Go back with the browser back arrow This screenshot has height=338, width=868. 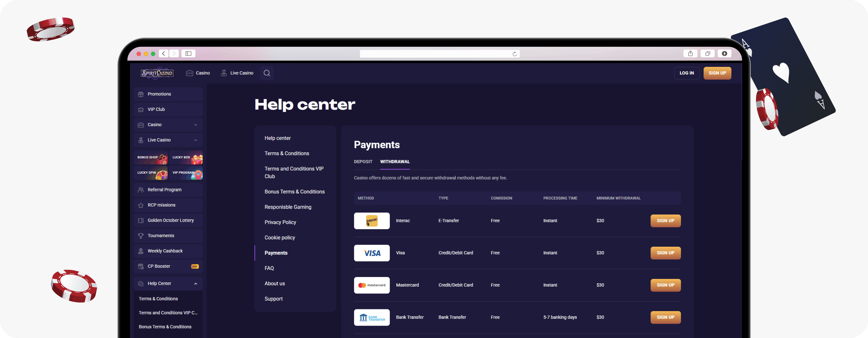click(x=163, y=53)
